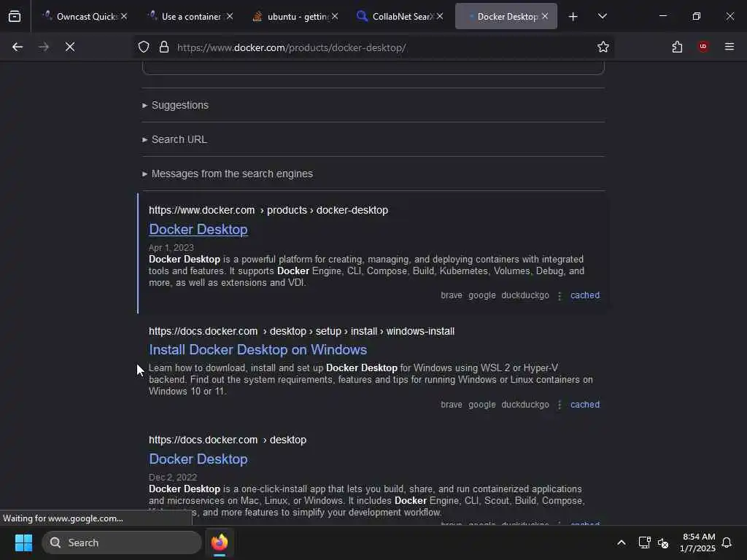Click the docs.docker.com › desktop URL

coord(228,440)
